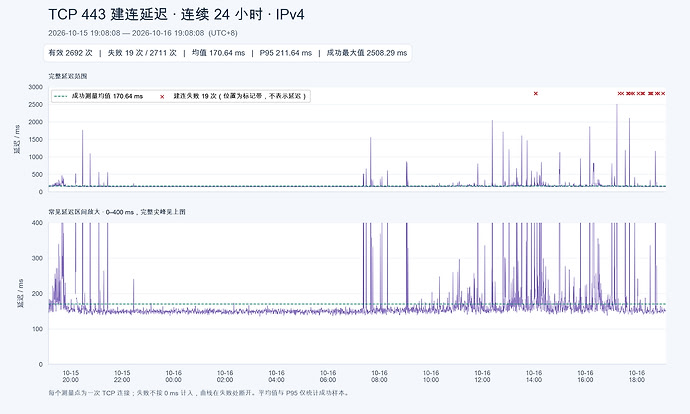
Task: Click the "200" y-axis label in the lower chart
Action: click(x=37, y=293)
